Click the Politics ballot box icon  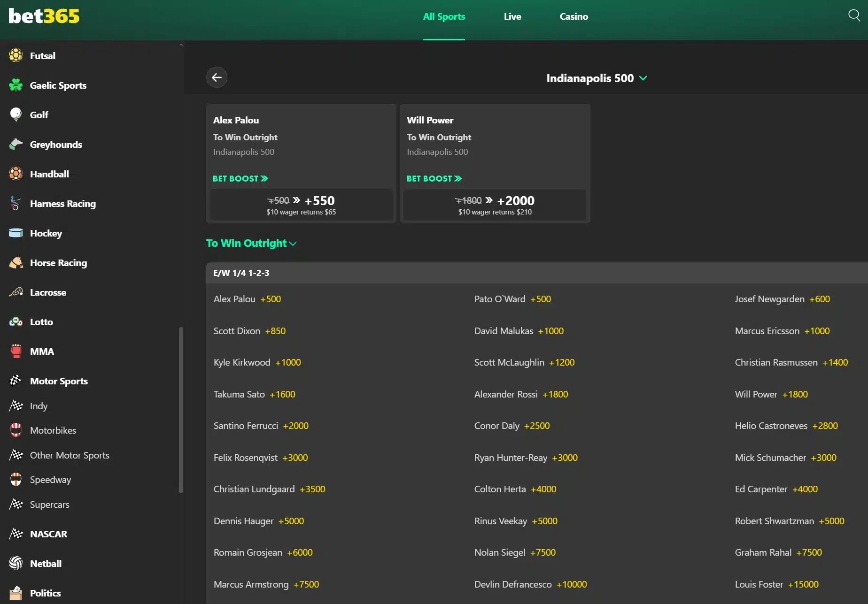tap(16, 593)
